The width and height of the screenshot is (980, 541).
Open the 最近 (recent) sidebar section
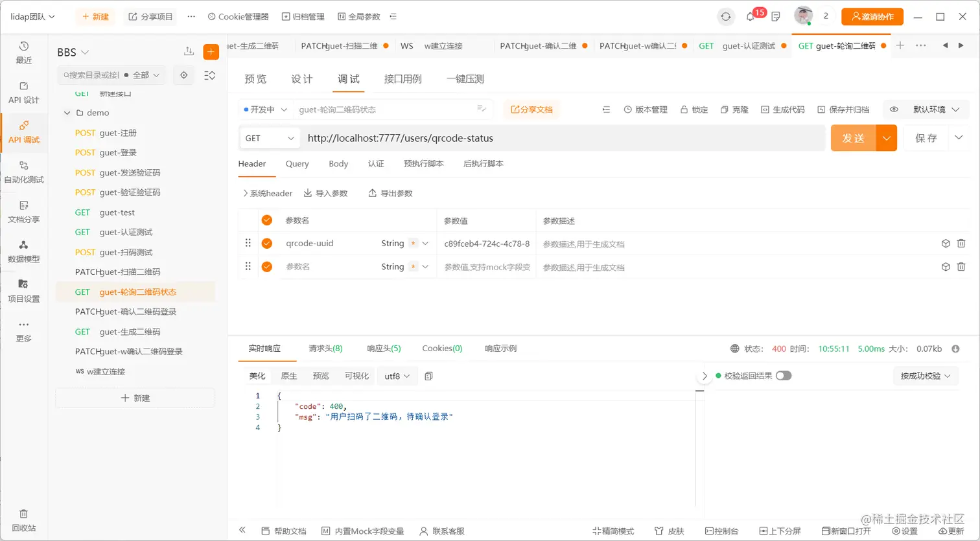coord(24,52)
